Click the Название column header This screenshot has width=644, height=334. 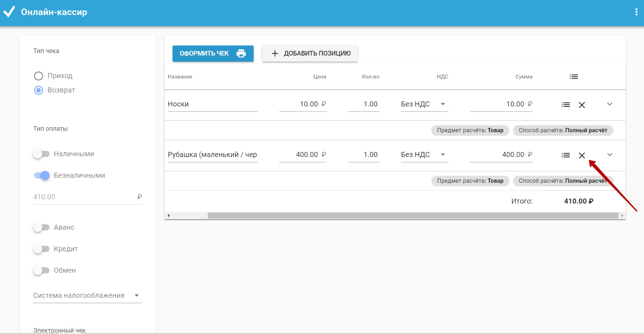180,77
